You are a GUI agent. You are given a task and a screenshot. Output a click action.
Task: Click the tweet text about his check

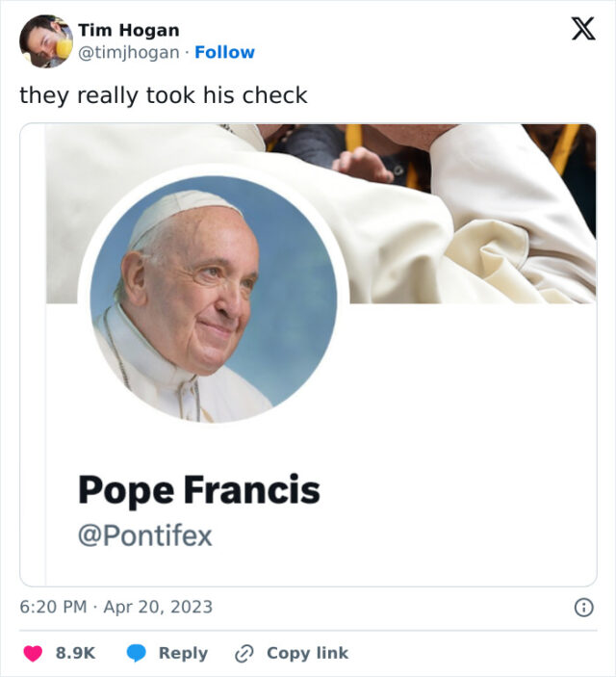(164, 95)
